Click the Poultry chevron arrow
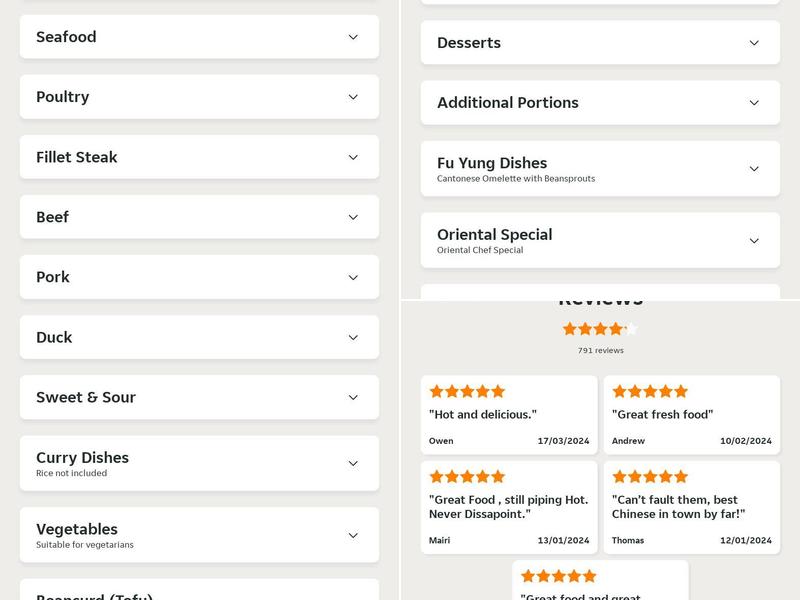This screenshot has height=600, width=800. click(x=353, y=97)
